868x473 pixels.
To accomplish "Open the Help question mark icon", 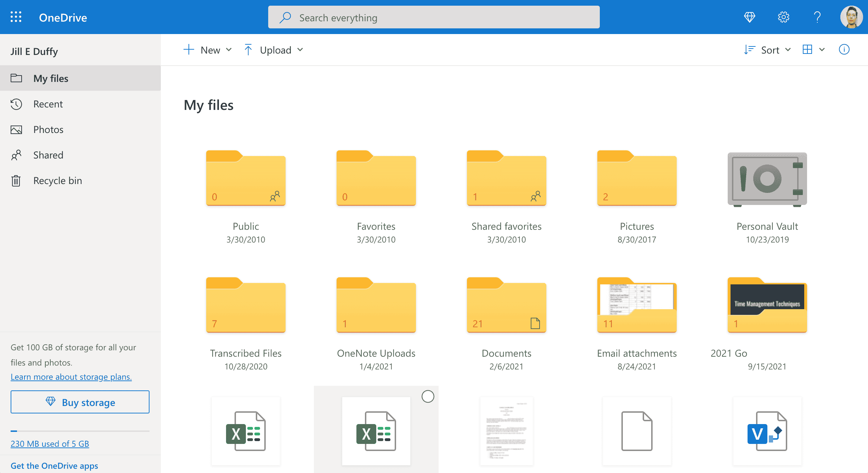I will pyautogui.click(x=817, y=17).
